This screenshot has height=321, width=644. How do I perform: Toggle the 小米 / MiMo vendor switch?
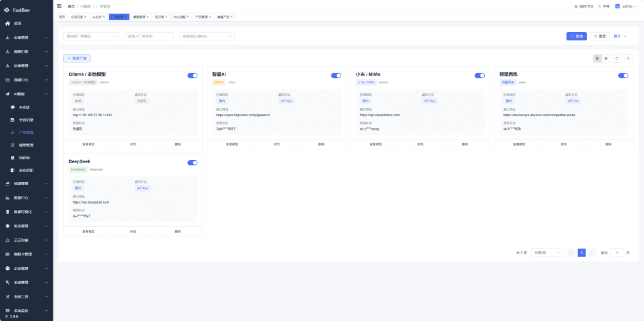(479, 76)
